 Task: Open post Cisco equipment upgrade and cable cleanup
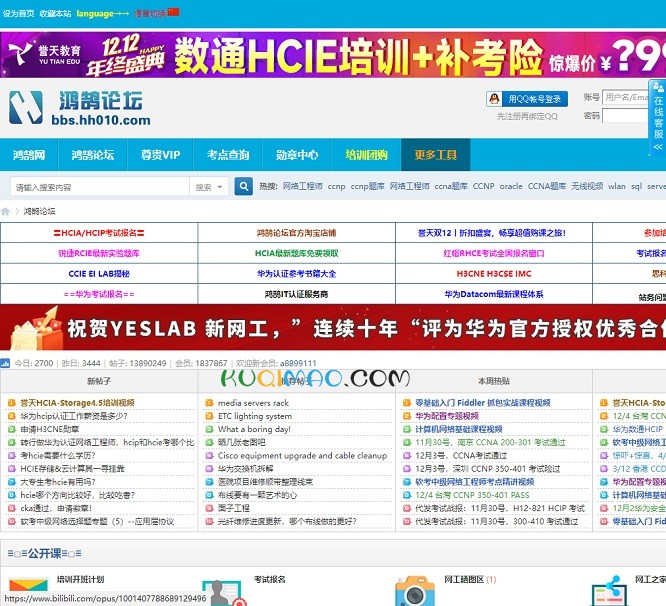[x=302, y=455]
